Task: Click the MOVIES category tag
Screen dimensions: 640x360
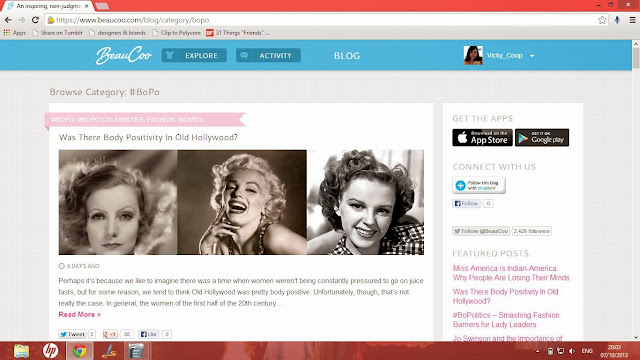Action: (x=191, y=120)
